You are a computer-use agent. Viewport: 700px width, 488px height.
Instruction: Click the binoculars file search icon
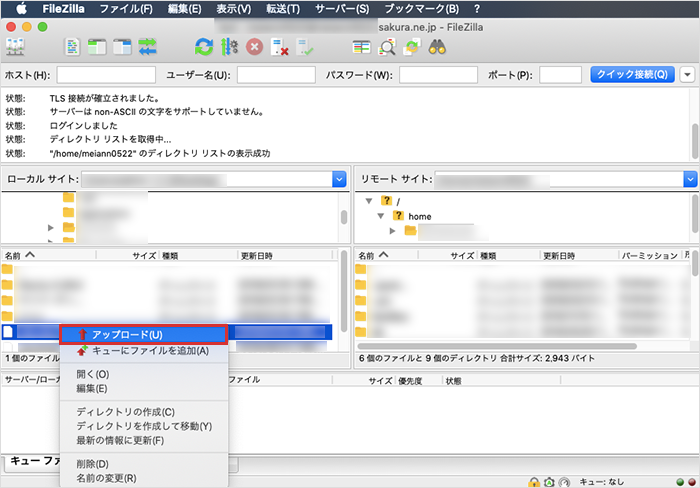437,46
